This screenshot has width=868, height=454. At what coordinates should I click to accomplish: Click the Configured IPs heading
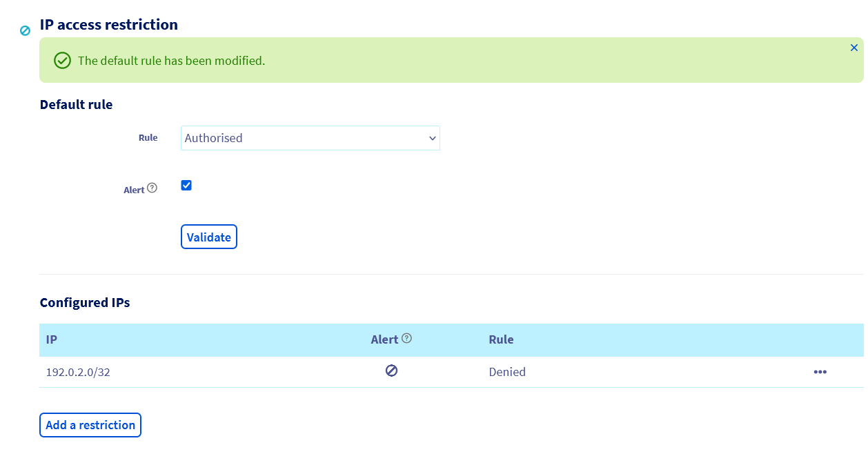[84, 302]
